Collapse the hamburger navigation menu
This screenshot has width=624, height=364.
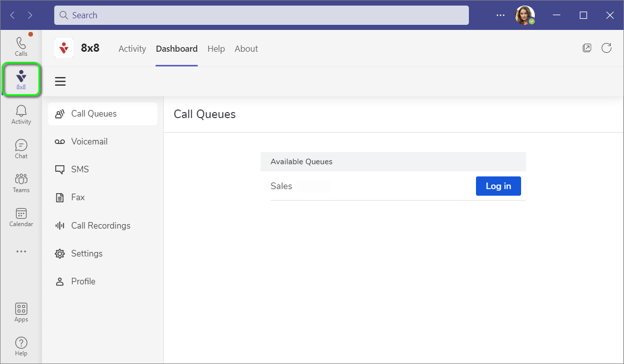pyautogui.click(x=60, y=82)
